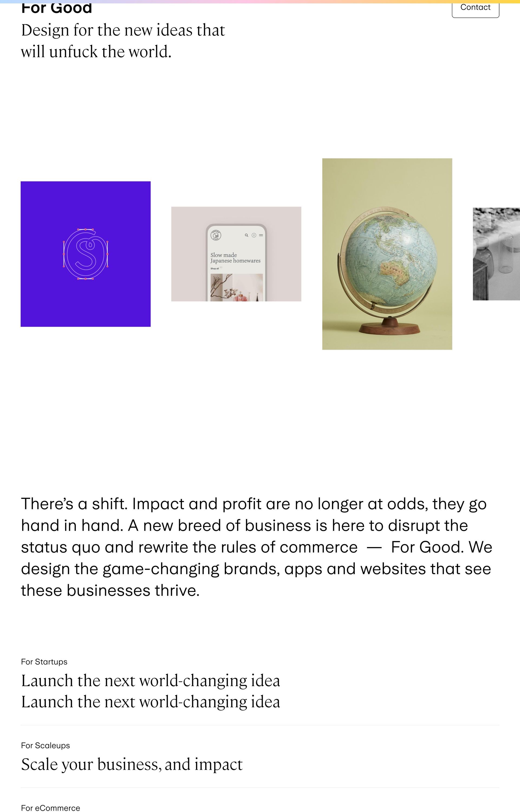
Task: Tap the hamburger menu icon in the phone mockup
Action: (261, 235)
